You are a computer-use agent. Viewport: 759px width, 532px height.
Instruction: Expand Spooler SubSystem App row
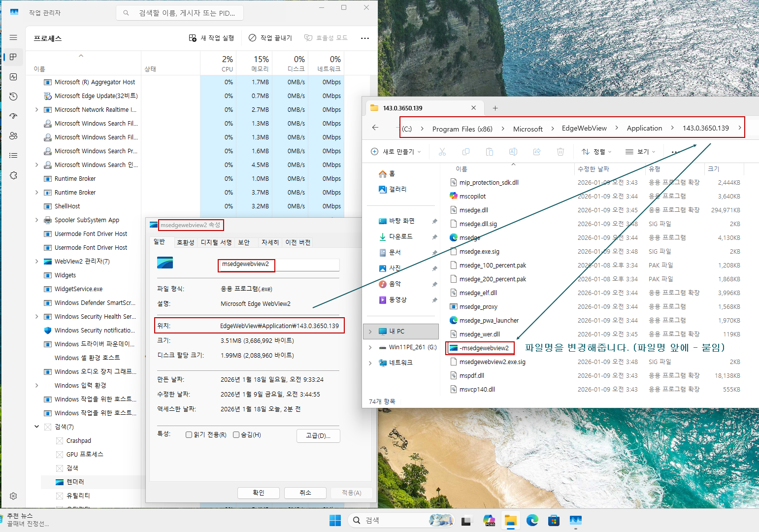pyautogui.click(x=36, y=220)
